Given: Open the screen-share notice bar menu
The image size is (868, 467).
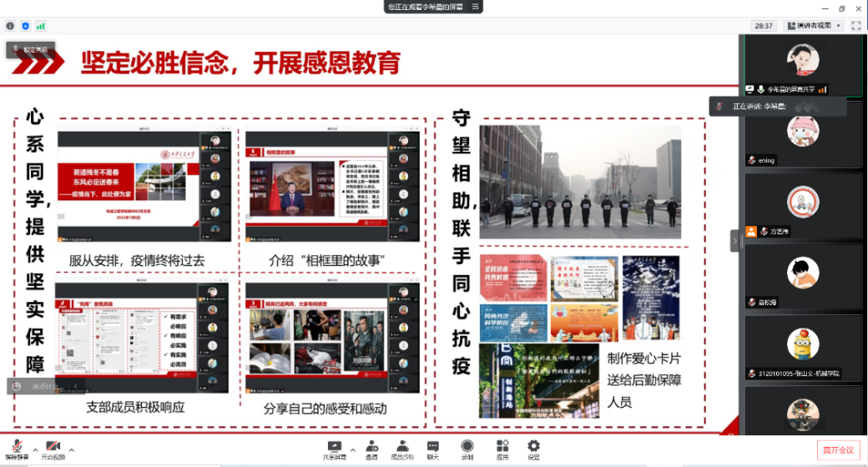Looking at the screenshot, I should [476, 7].
